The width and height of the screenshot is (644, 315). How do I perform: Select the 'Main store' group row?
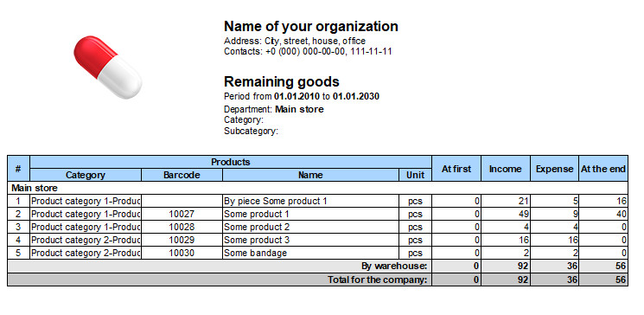coord(317,188)
